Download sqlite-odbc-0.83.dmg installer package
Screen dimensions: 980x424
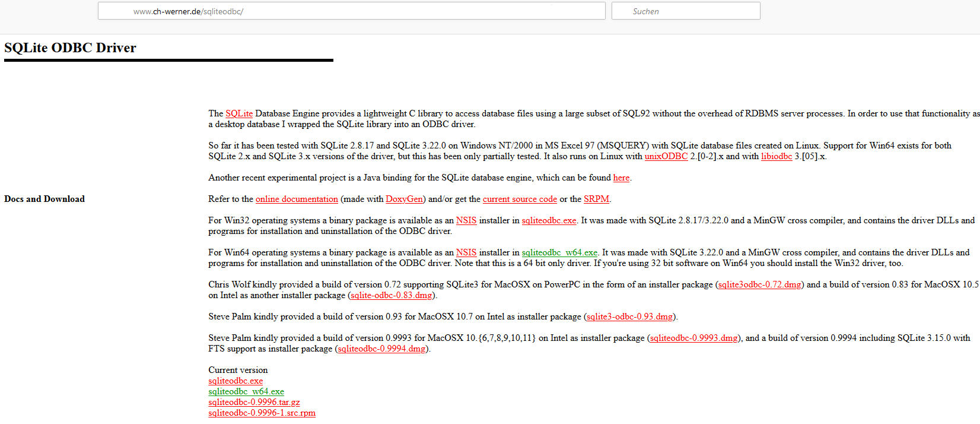point(392,295)
